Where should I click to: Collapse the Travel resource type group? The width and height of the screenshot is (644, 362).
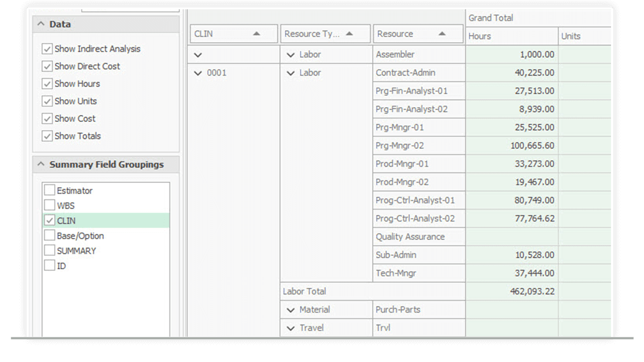point(291,327)
